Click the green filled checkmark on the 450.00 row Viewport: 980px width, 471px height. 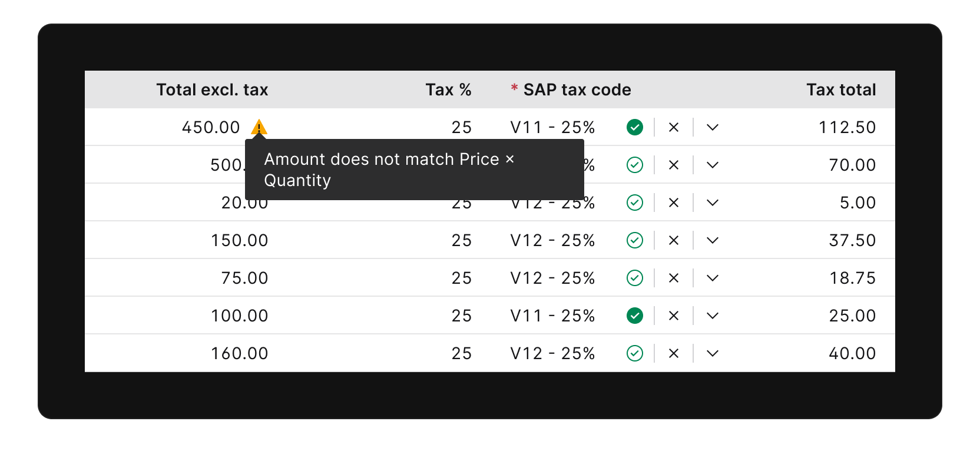[634, 127]
